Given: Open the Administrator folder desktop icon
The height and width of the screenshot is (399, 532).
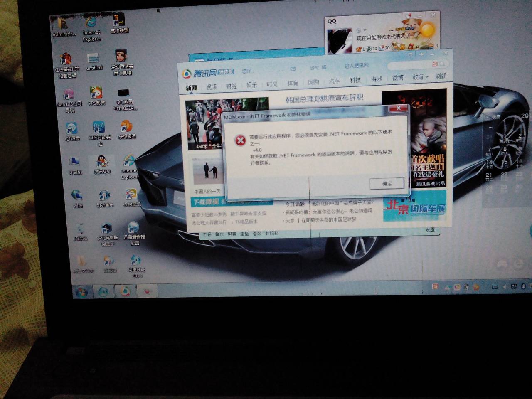Looking at the screenshot, I should tap(64, 27).
